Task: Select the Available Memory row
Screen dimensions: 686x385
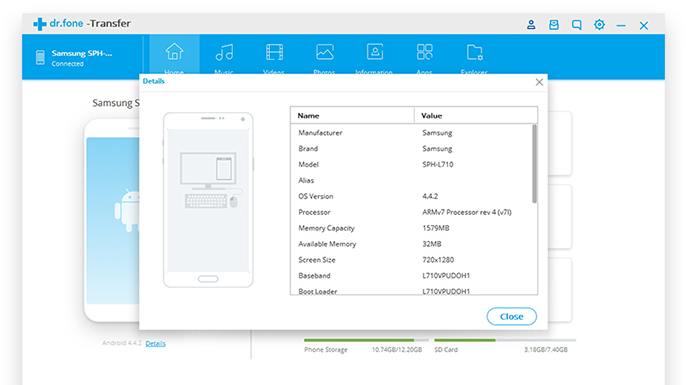Action: pos(411,244)
